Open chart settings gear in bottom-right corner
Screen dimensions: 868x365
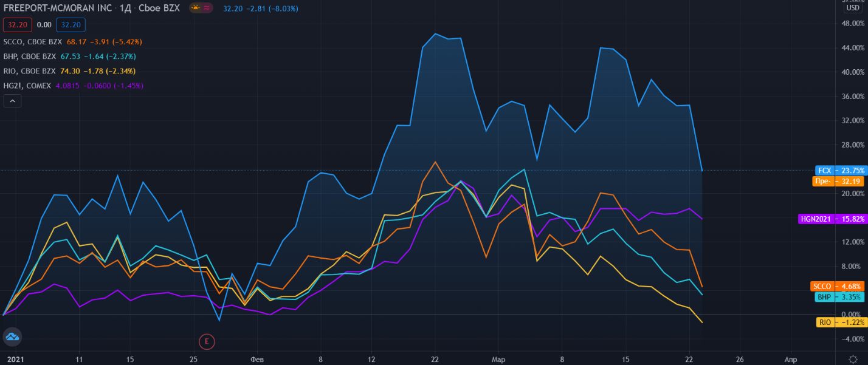click(854, 358)
